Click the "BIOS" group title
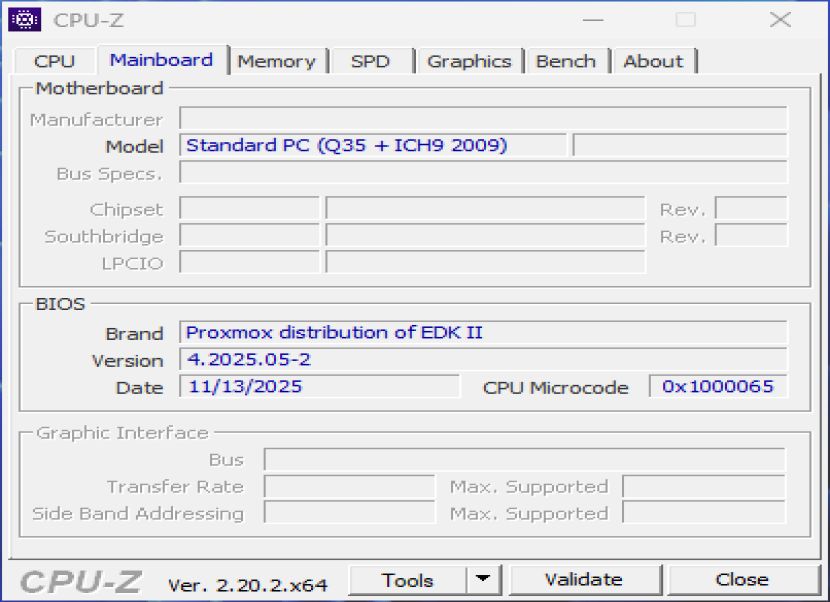This screenshot has width=830, height=602. [x=60, y=304]
